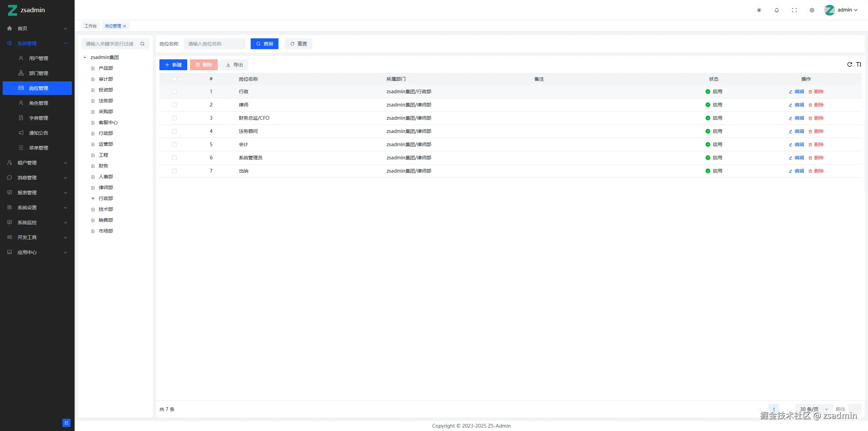This screenshot has height=431, width=868.
Task: Open layout settings gear in header
Action: [812, 10]
